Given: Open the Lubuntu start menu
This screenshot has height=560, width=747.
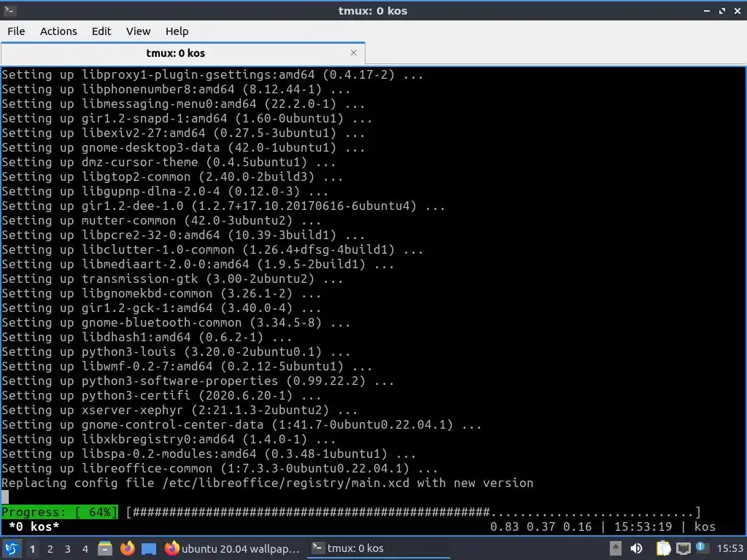Looking at the screenshot, I should (x=12, y=548).
